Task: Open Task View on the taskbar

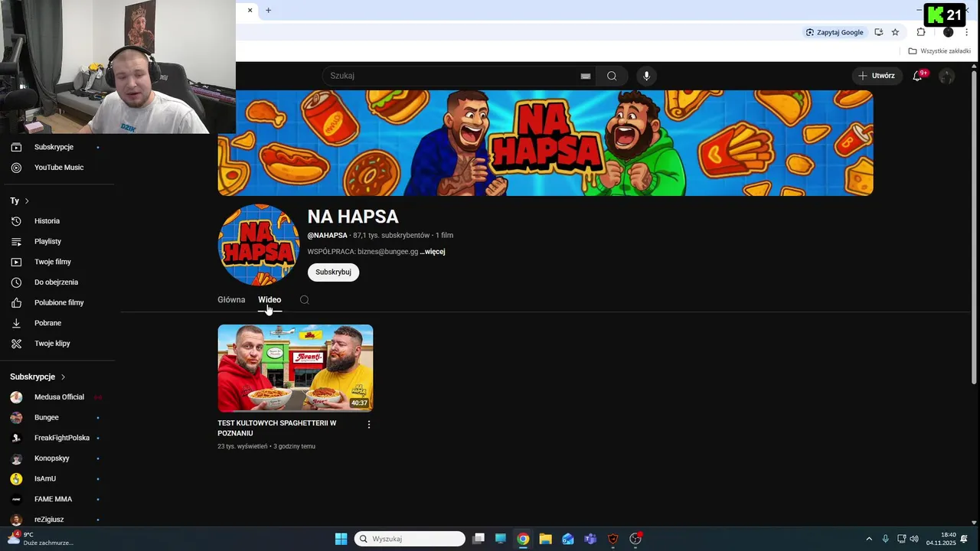Action: pyautogui.click(x=479, y=539)
